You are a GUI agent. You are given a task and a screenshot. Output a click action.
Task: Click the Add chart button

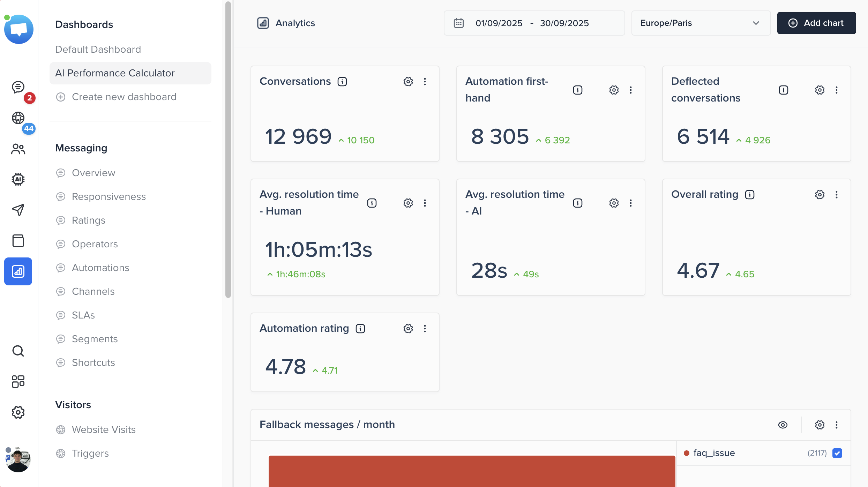pos(816,23)
